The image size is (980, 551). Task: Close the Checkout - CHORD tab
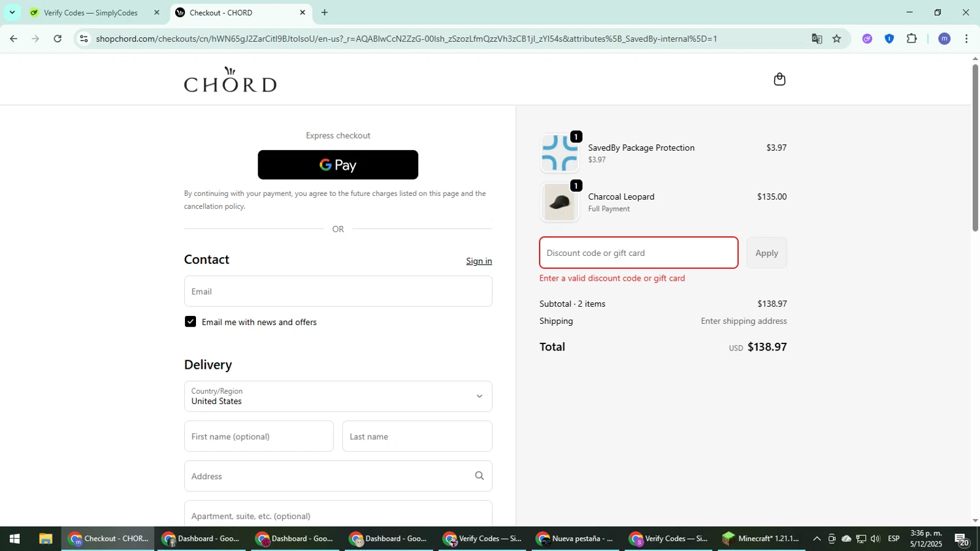tap(302, 12)
